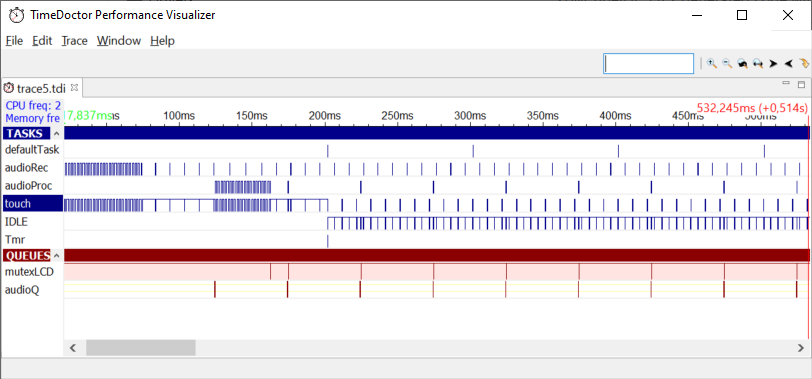Select the mutexLCD queue label
The width and height of the screenshot is (812, 379).
(29, 272)
